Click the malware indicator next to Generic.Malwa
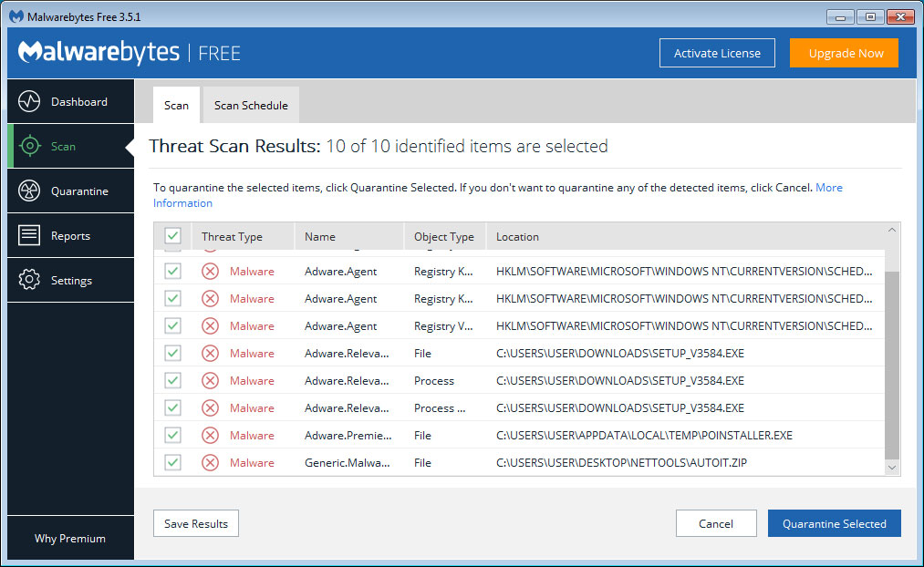 click(210, 462)
